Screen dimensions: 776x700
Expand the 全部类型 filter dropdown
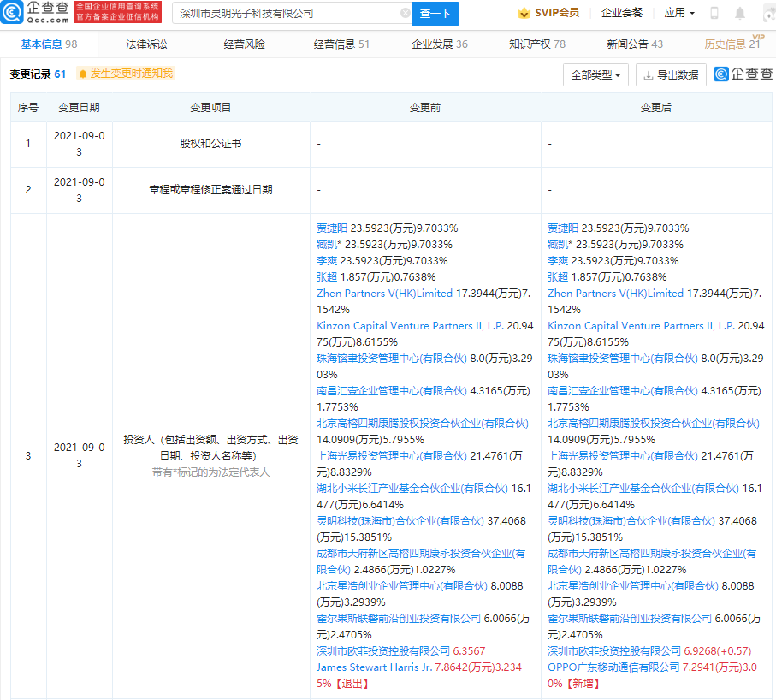click(x=596, y=75)
